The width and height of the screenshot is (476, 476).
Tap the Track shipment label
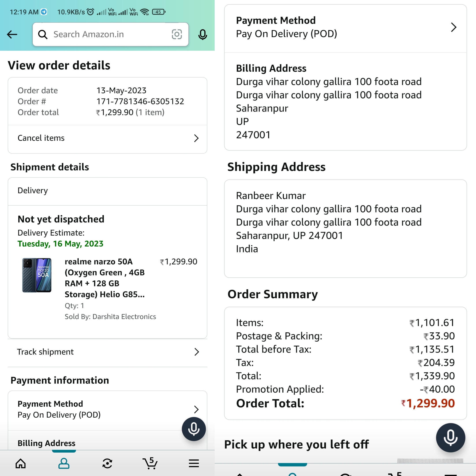(x=45, y=352)
